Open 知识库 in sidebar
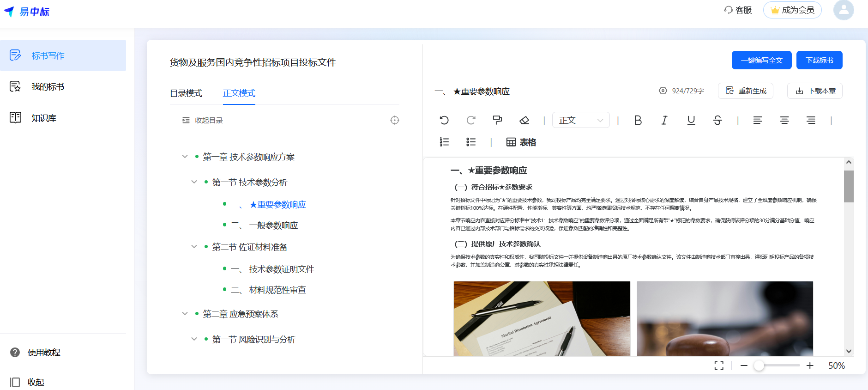Viewport: 868px width, 390px height. (63, 118)
